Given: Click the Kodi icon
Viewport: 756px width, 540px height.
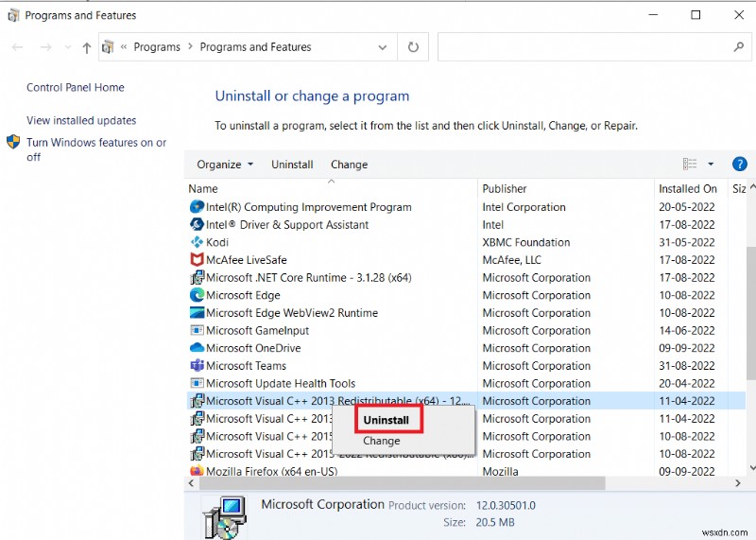Looking at the screenshot, I should coord(197,242).
